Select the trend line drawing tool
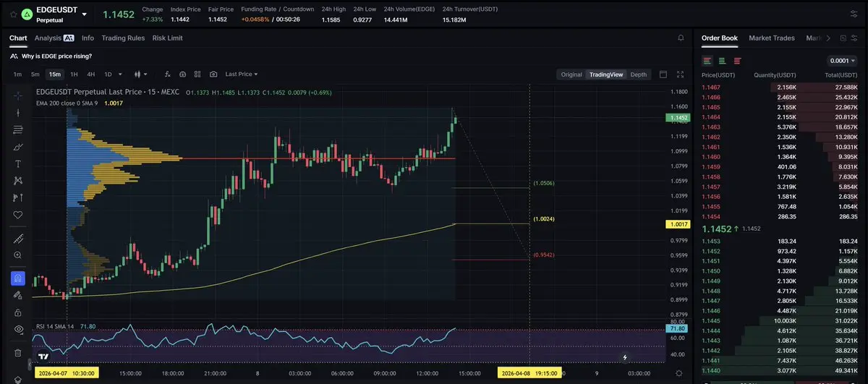 click(x=18, y=113)
